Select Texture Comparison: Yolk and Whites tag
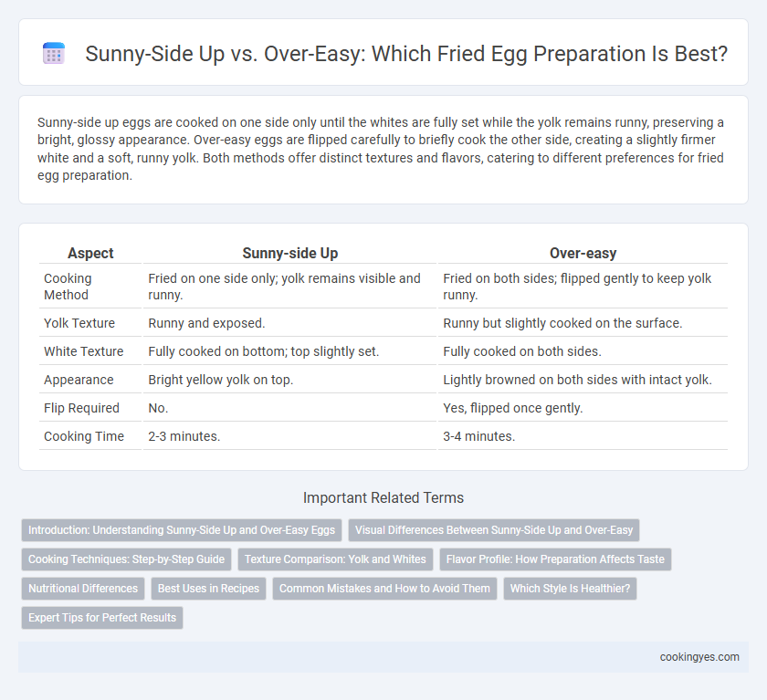The width and height of the screenshot is (767, 700). pos(335,559)
